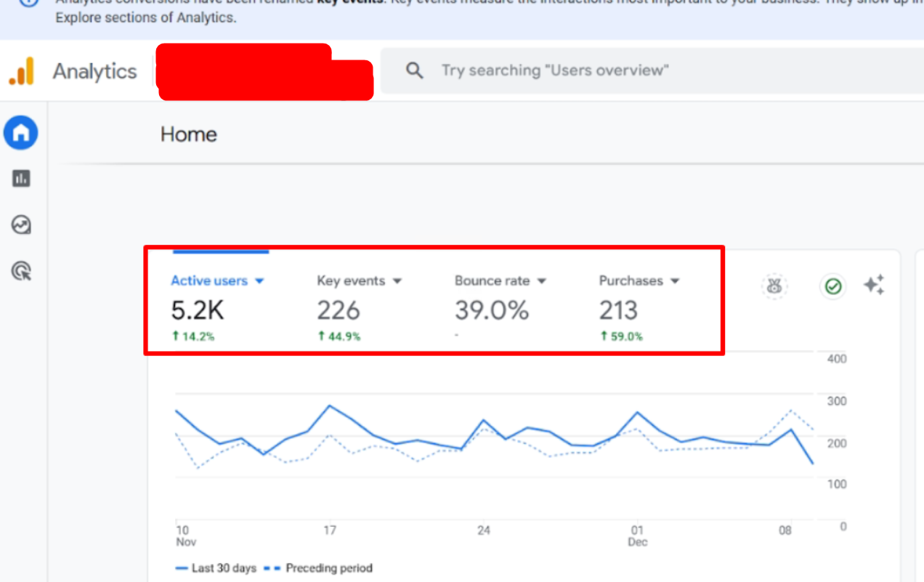
Task: Open the Reports bar-chart sidebar icon
Action: click(x=21, y=178)
